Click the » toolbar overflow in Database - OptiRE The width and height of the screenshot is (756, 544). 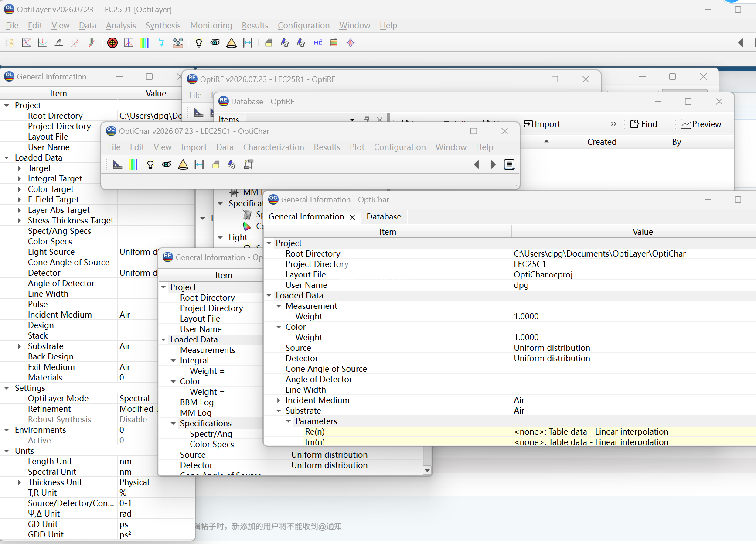(x=613, y=124)
